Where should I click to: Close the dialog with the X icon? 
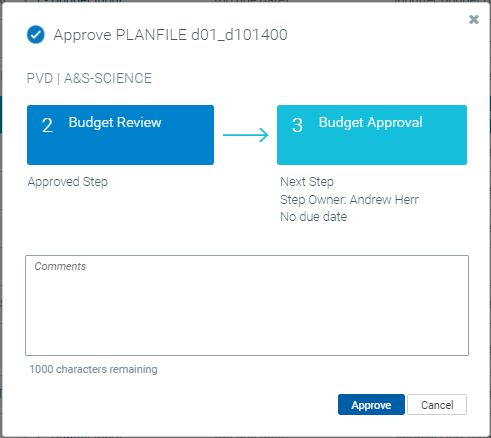474,20
